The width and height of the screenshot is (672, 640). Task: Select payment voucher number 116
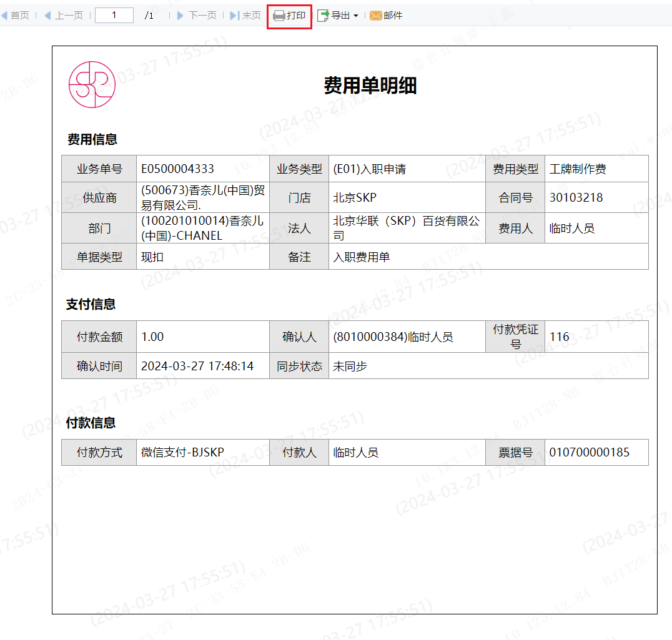coord(560,337)
